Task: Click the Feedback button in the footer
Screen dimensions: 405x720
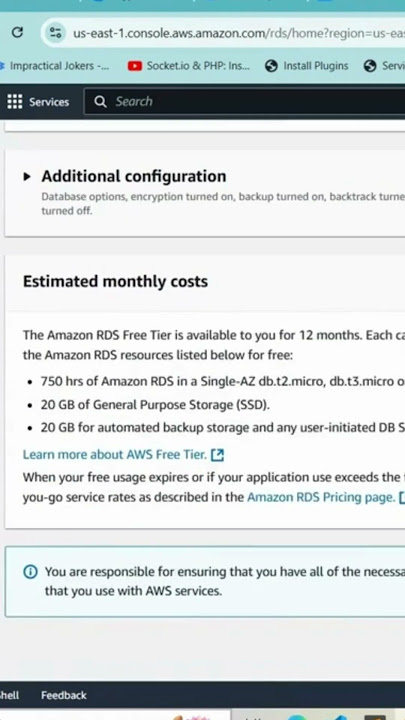Action: click(64, 695)
